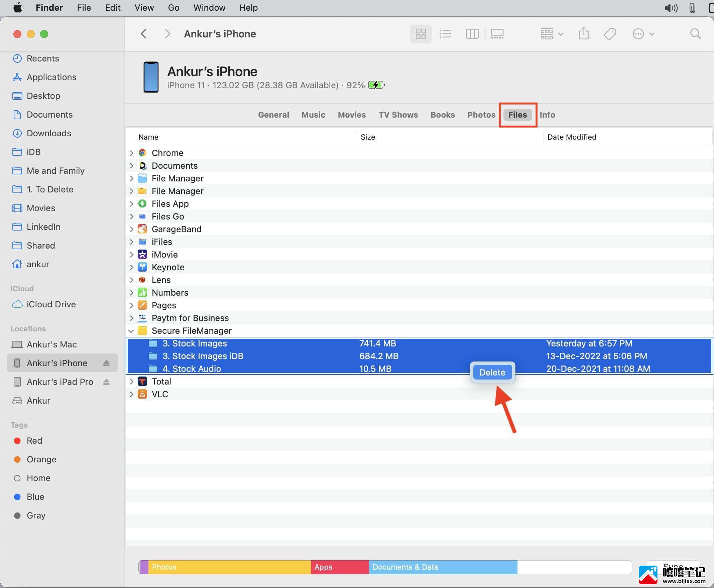714x588 pixels.
Task: Eject Ankur's iPhone in sidebar
Action: 106,363
